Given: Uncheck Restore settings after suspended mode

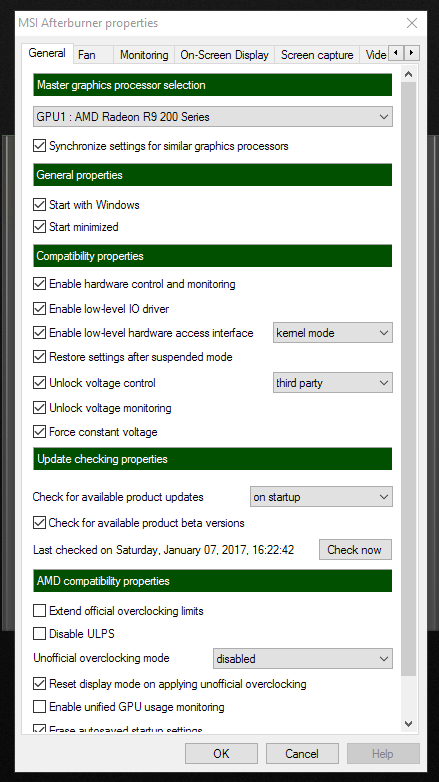Looking at the screenshot, I should [39, 357].
